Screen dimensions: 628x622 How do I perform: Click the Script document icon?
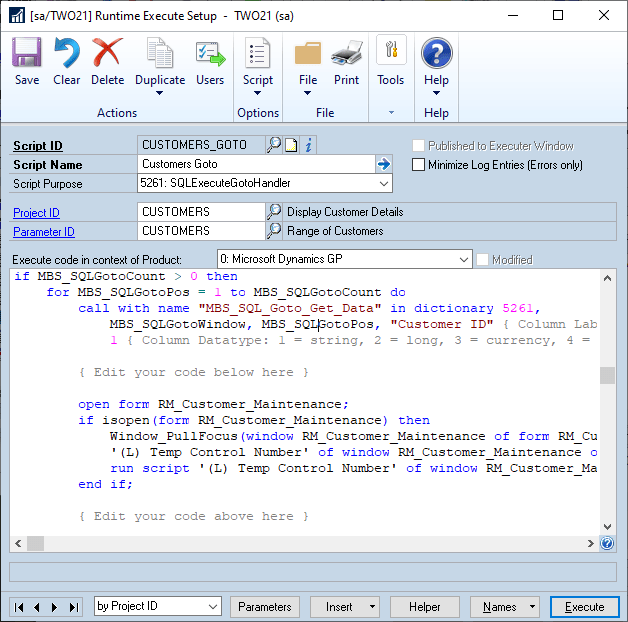(258, 52)
